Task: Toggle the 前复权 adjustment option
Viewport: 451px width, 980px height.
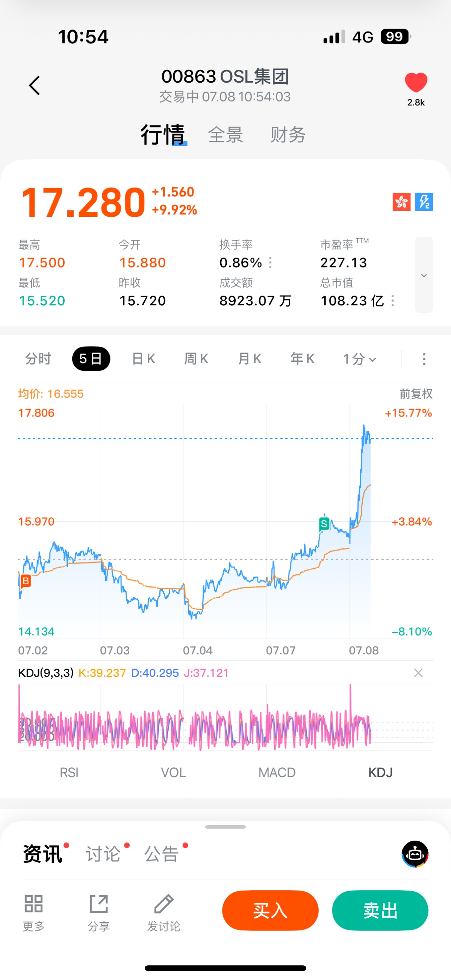Action: [416, 394]
